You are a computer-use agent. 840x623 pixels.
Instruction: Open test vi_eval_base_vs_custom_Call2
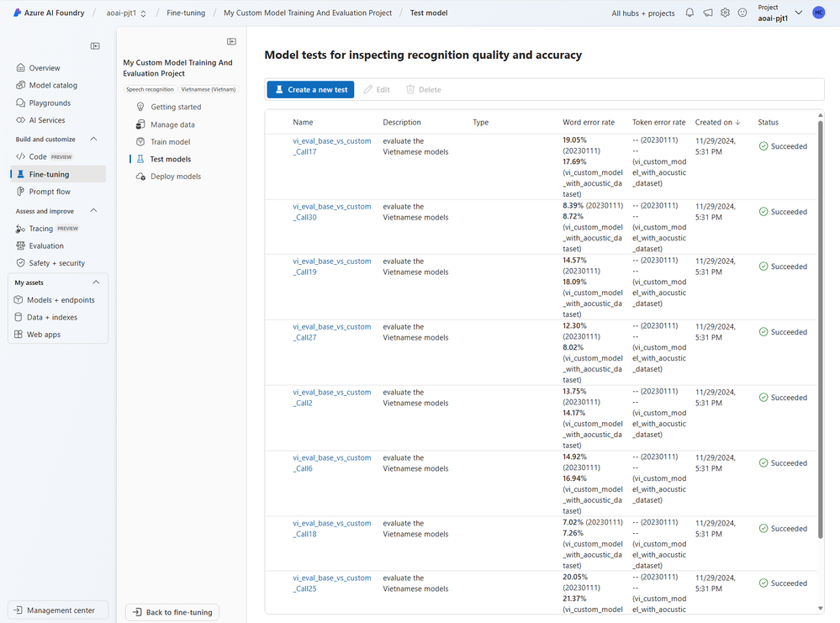[331, 398]
